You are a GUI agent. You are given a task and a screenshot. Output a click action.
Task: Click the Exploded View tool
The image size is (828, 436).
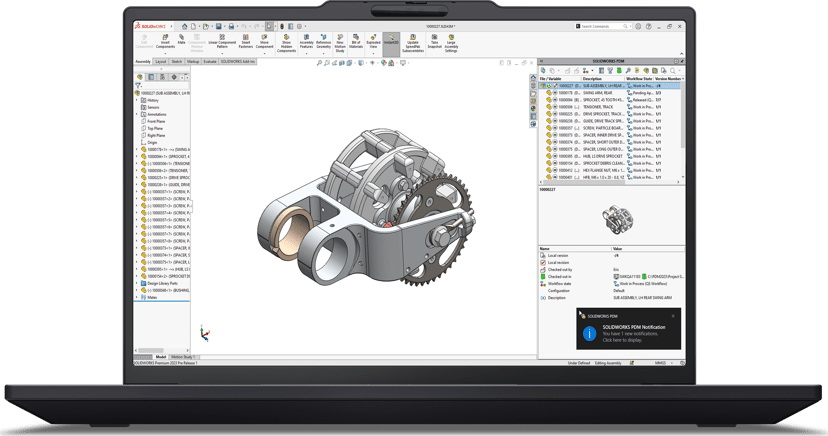pyautogui.click(x=373, y=41)
